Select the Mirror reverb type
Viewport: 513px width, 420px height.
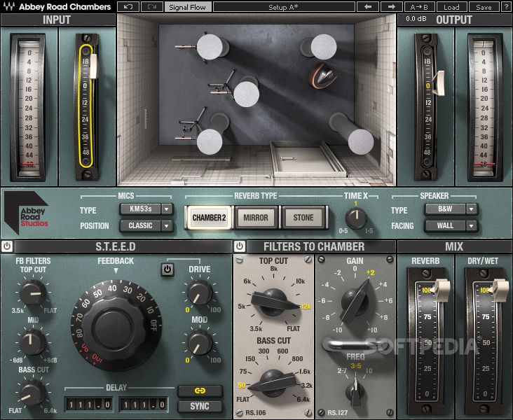click(256, 218)
